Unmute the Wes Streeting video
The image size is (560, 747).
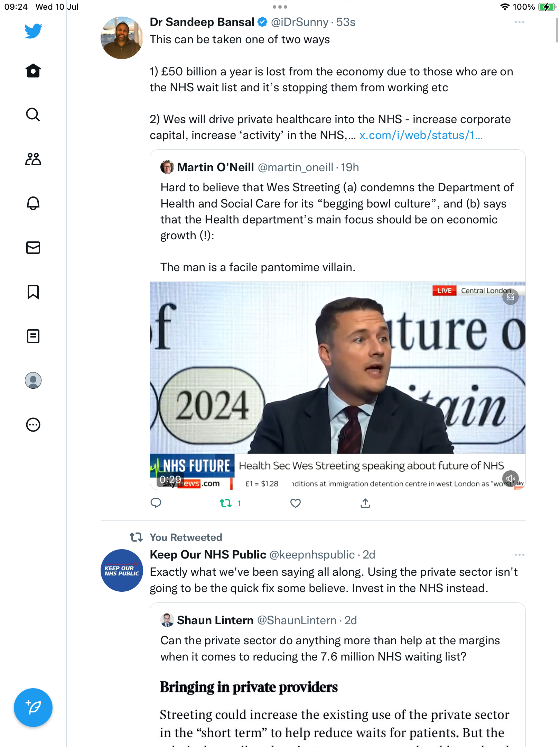tap(510, 479)
